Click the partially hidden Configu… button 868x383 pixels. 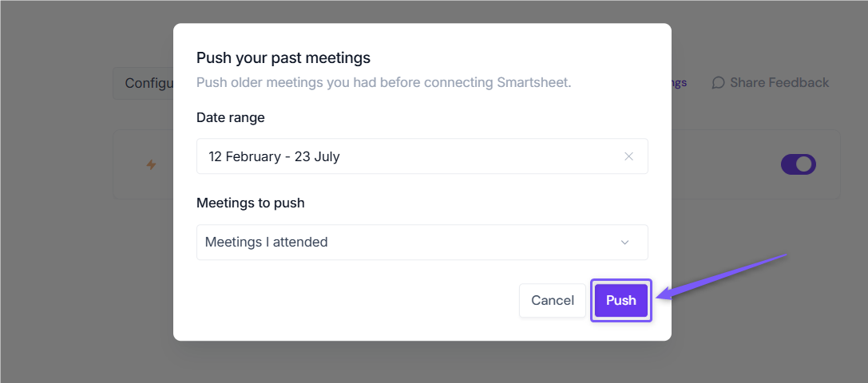[x=144, y=84]
